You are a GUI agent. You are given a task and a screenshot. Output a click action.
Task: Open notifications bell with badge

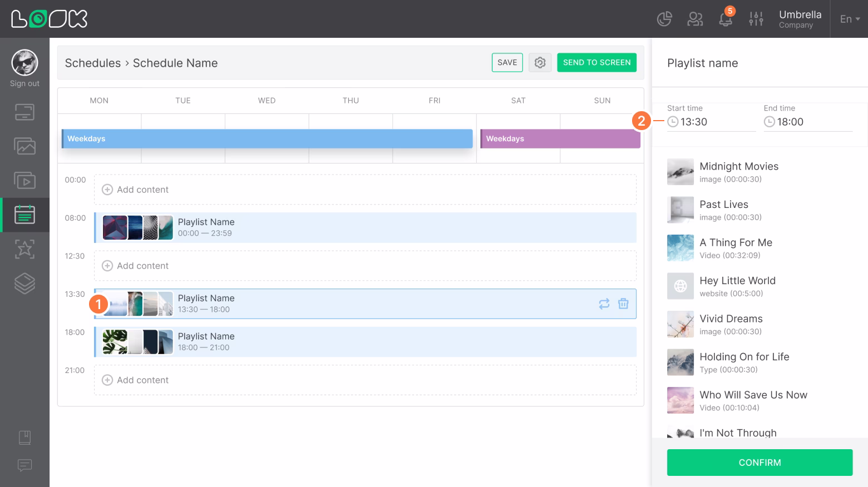[726, 18]
